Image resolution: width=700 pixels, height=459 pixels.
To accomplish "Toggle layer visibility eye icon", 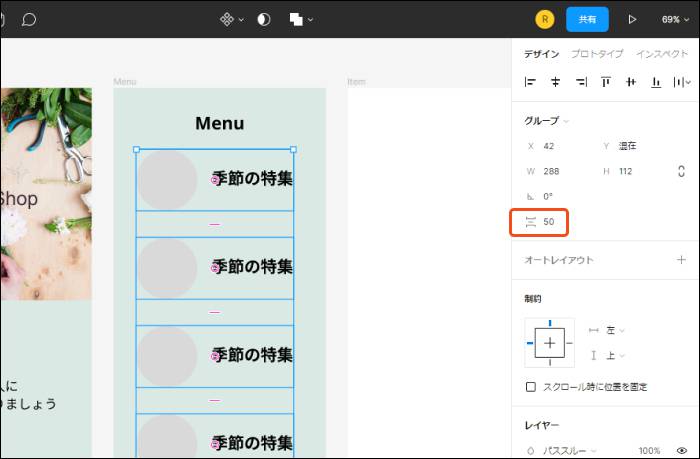I will 681,451.
